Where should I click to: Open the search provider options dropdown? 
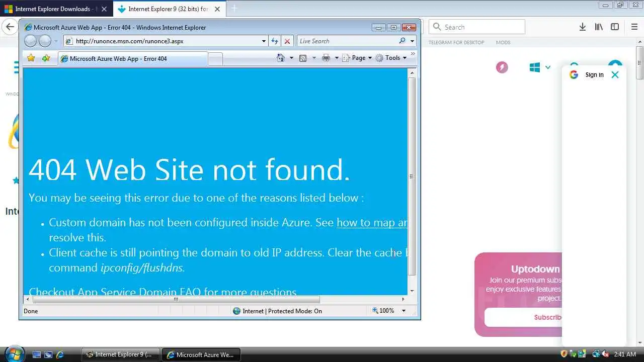413,41
